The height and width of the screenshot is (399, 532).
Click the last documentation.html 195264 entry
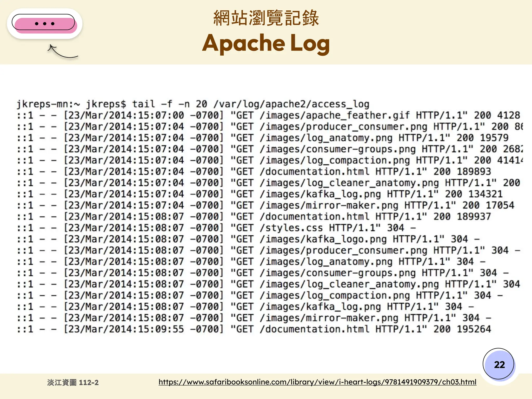(317, 329)
